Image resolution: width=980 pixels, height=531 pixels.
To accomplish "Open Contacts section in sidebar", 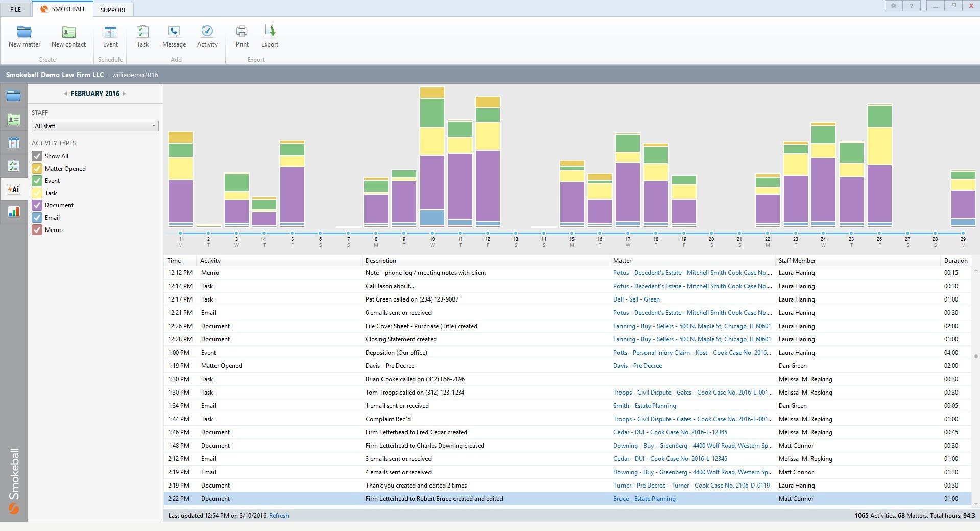I will [x=13, y=120].
